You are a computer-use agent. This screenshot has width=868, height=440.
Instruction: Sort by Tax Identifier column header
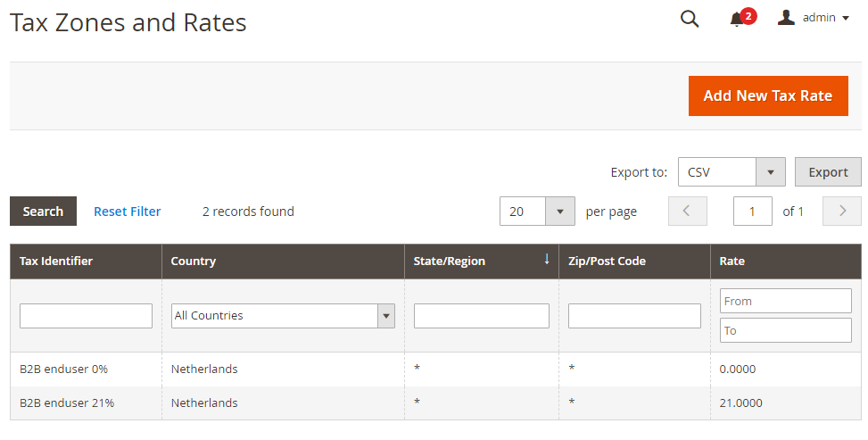click(56, 262)
